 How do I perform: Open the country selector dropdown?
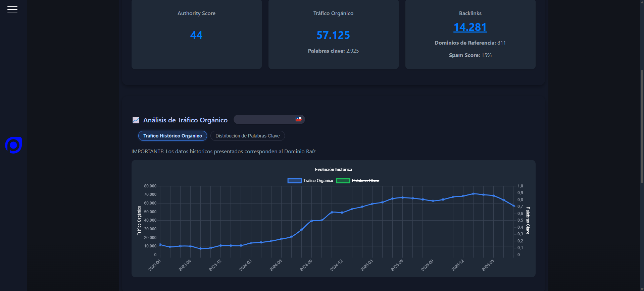pos(269,119)
